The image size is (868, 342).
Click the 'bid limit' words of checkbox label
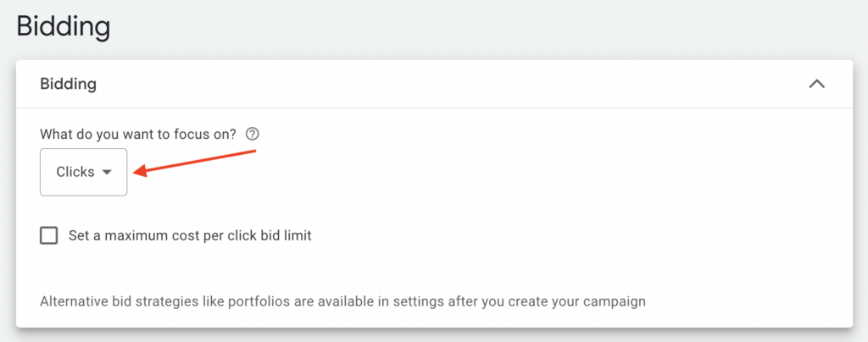285,235
